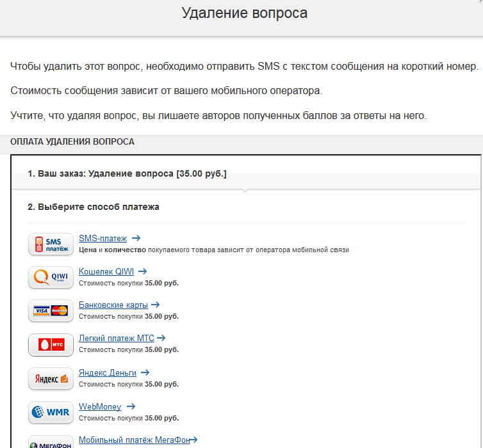The width and height of the screenshot is (483, 448).
Task: Select the WebMoney text link
Action: 99,406
